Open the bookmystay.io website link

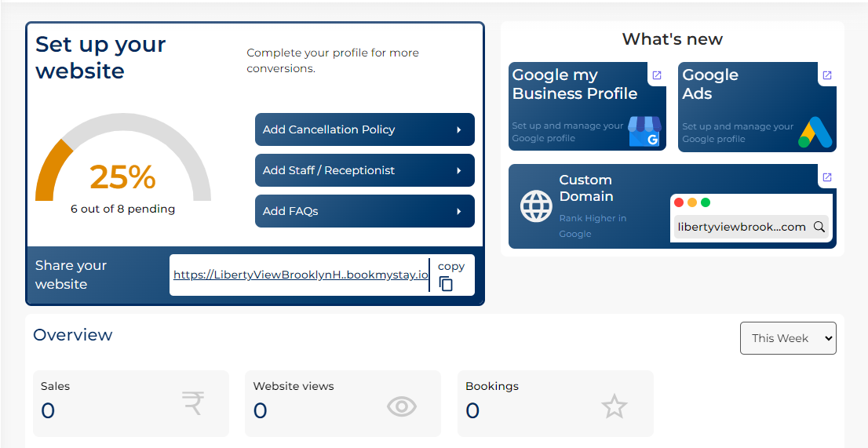pos(301,275)
